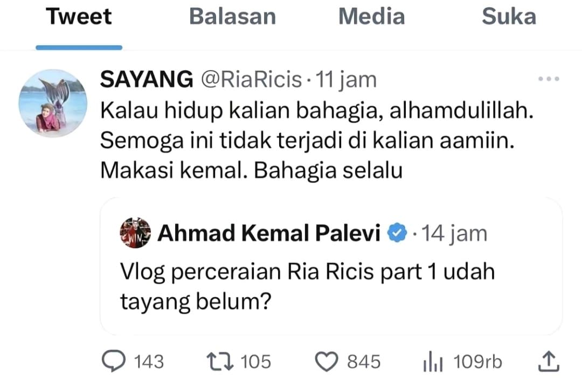582x392 pixels.
Task: Open SAYANG's mermaid profile picture
Action: pos(53,103)
